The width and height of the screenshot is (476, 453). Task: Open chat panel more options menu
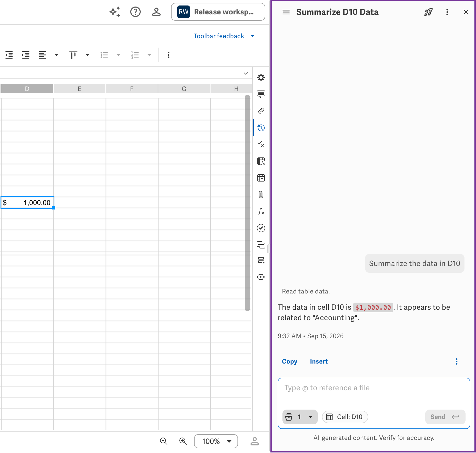tap(447, 12)
